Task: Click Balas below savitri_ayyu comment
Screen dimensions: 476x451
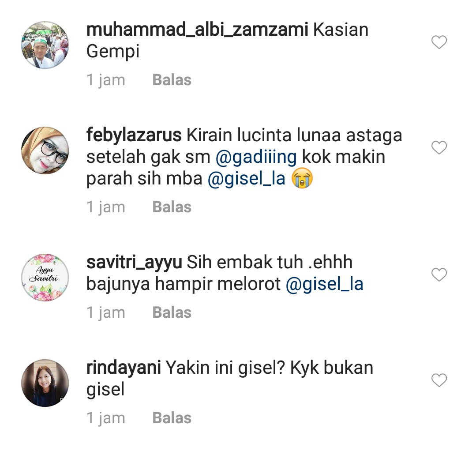Action: (x=172, y=312)
